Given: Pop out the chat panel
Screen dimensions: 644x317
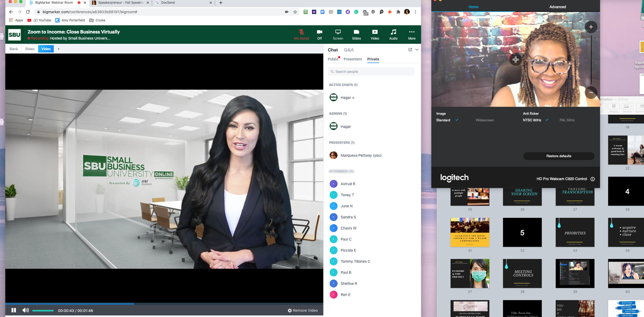Looking at the screenshot, I should point(410,50).
